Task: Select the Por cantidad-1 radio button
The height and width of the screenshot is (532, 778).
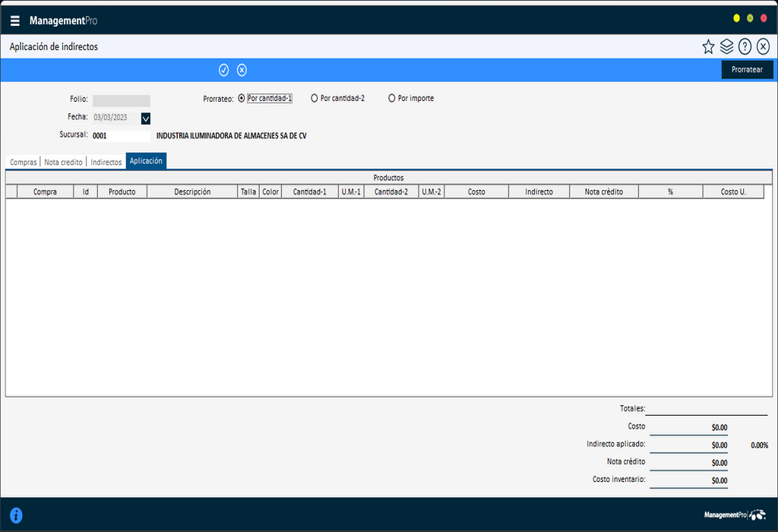Action: (241, 97)
